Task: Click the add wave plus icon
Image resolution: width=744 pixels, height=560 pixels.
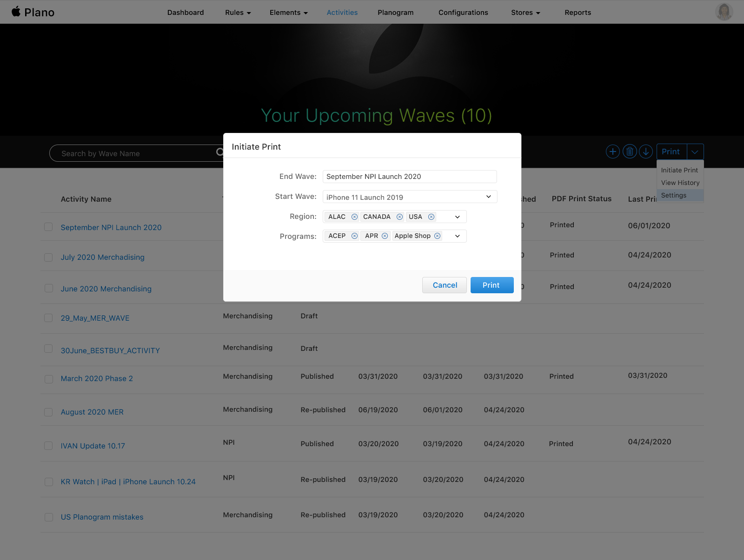Action: tap(613, 152)
